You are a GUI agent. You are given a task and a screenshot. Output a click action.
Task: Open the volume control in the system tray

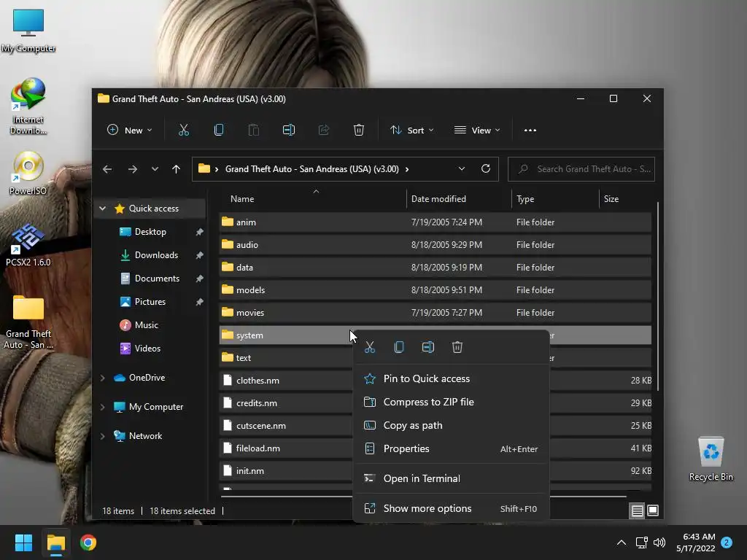659,542
